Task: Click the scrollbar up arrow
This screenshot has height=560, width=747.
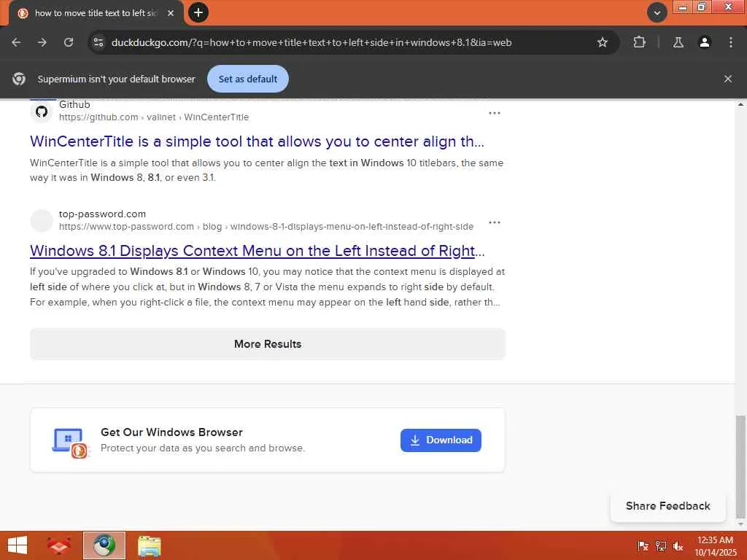Action: 740,104
